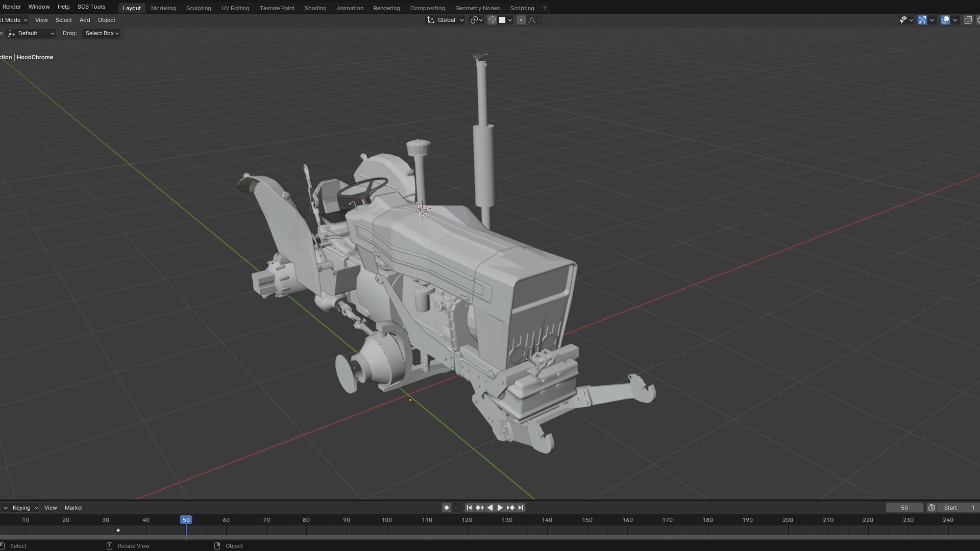
Task: Open the Help menu
Action: (x=63, y=7)
